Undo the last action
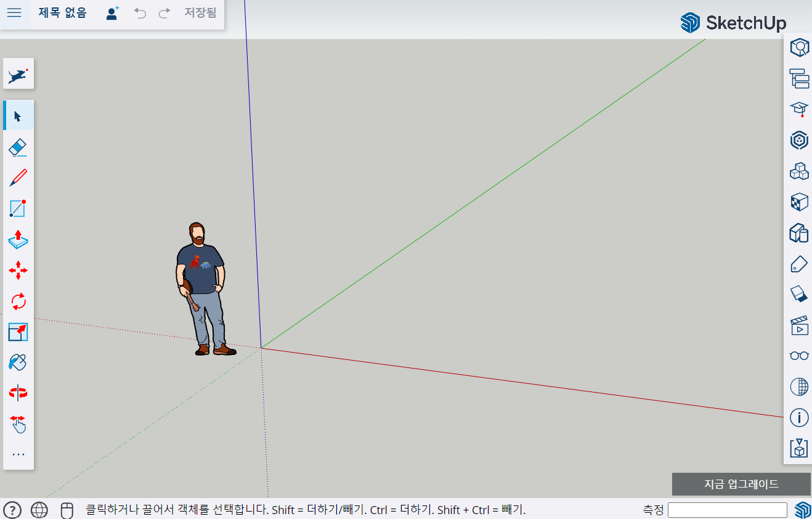The height and width of the screenshot is (519, 812). 140,13
